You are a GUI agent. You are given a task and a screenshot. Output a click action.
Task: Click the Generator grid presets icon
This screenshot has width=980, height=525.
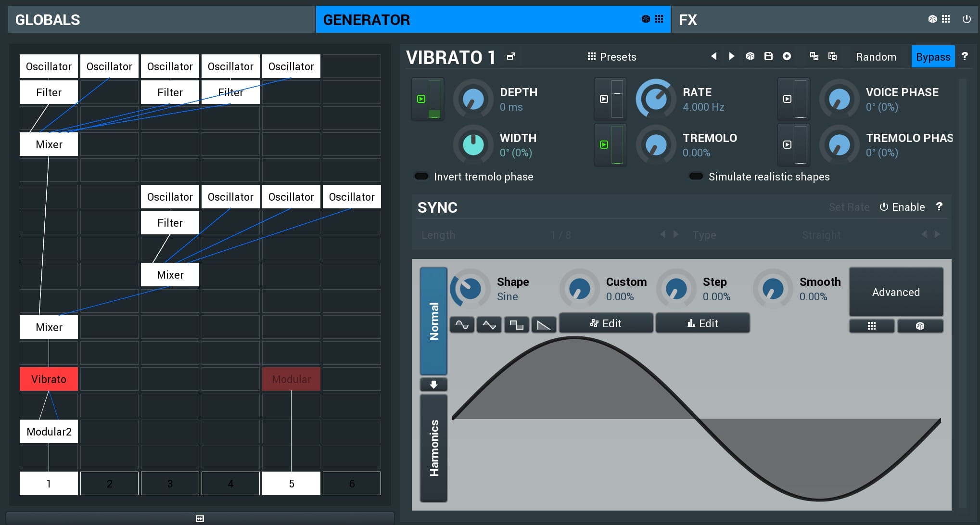click(659, 19)
